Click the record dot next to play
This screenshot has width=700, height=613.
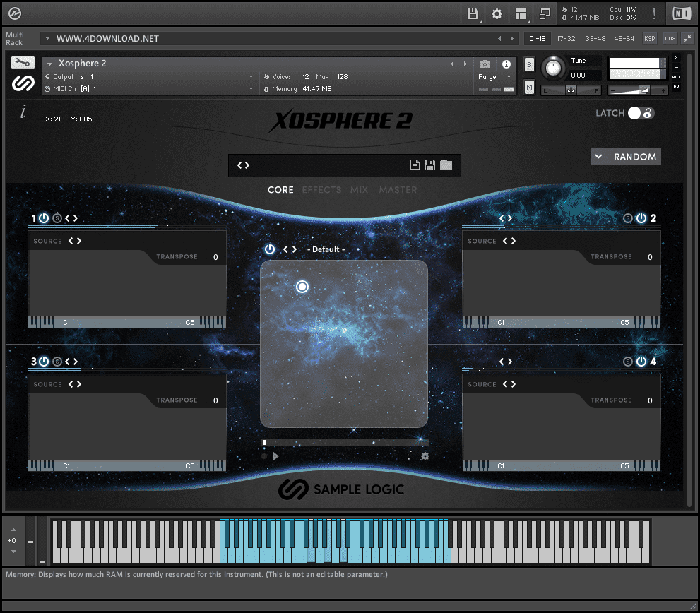click(x=264, y=456)
